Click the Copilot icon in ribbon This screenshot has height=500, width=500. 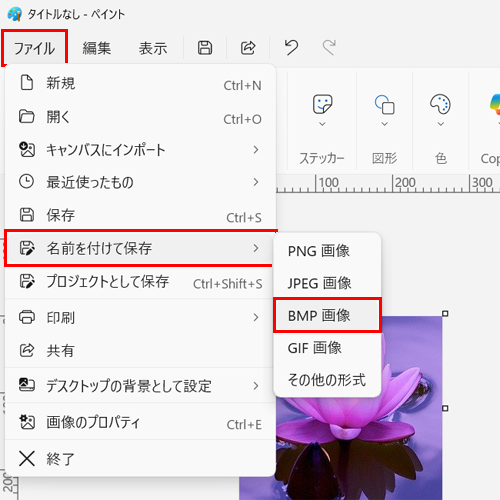click(495, 104)
